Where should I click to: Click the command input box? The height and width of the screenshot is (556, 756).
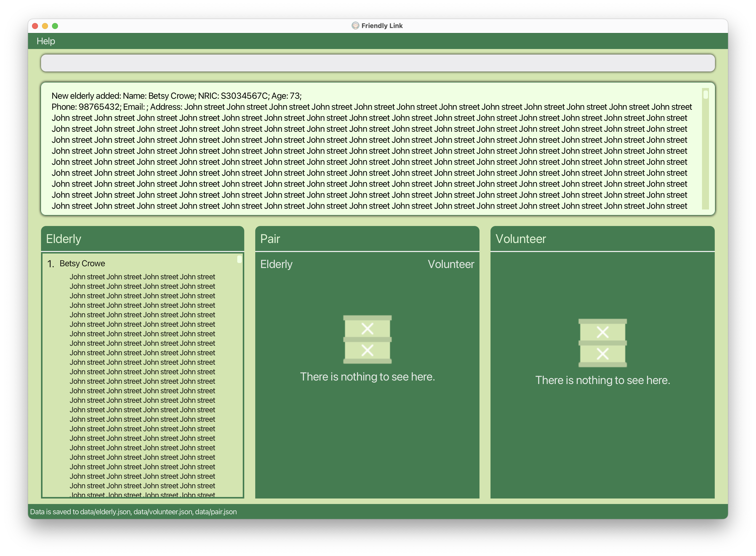(378, 63)
